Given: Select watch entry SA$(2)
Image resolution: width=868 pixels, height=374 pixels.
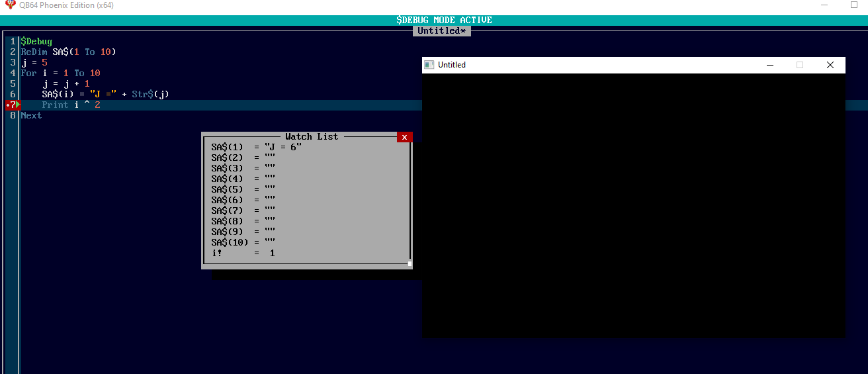Looking at the screenshot, I should [x=243, y=158].
